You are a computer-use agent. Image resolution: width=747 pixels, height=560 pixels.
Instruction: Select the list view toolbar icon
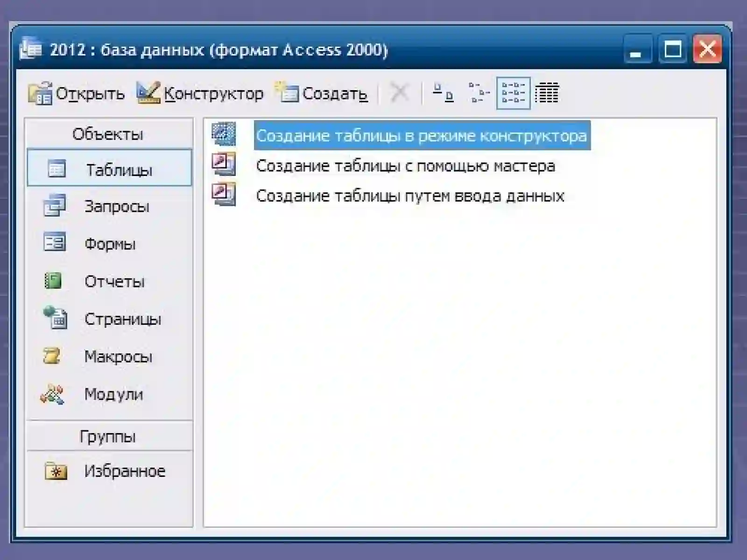pos(513,93)
